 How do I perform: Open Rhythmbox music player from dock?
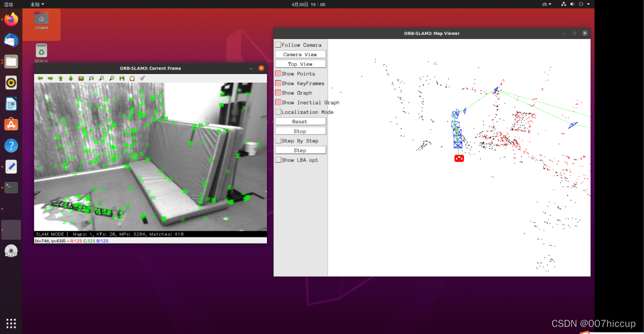click(11, 83)
